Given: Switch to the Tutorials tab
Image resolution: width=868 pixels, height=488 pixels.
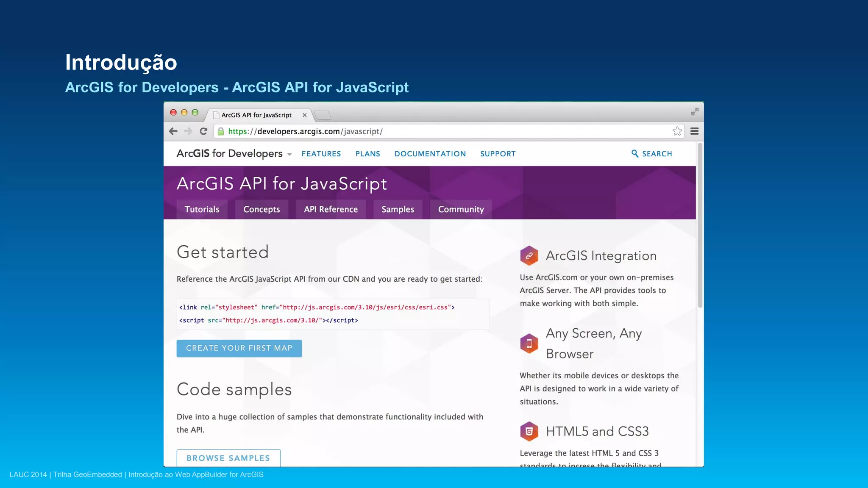Looking at the screenshot, I should point(202,209).
